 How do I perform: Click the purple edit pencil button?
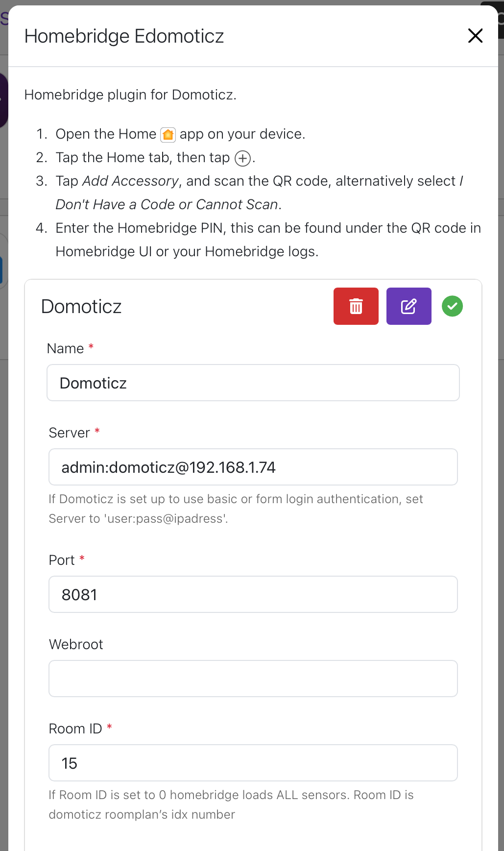[x=408, y=306]
